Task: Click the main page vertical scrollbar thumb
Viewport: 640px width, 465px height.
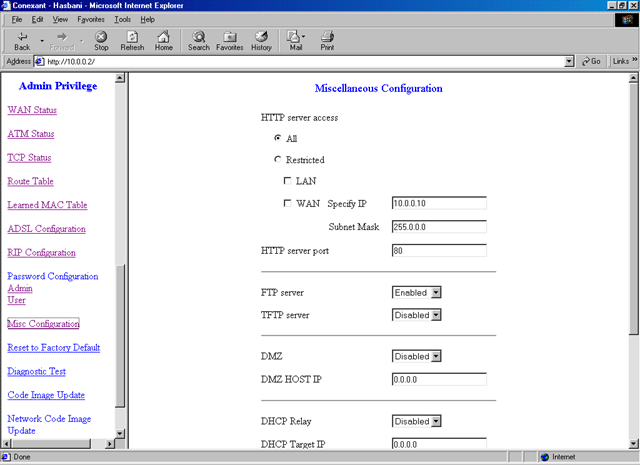Action: pyautogui.click(x=633, y=209)
